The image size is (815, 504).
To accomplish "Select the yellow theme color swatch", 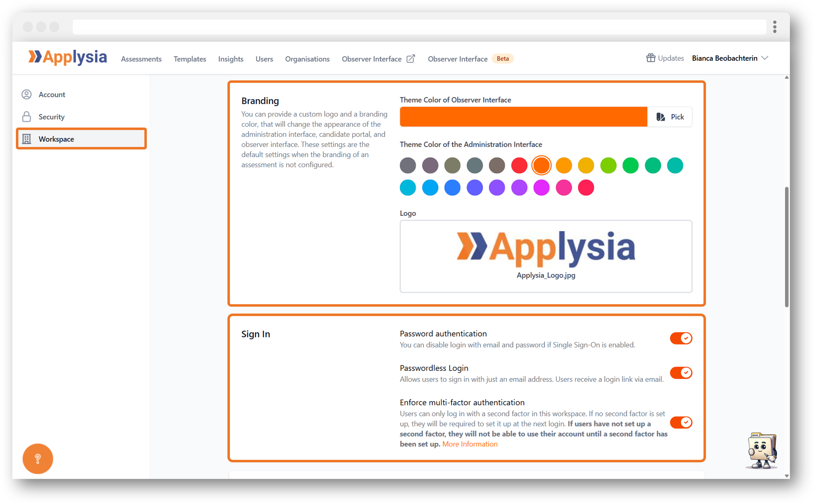I will [586, 166].
